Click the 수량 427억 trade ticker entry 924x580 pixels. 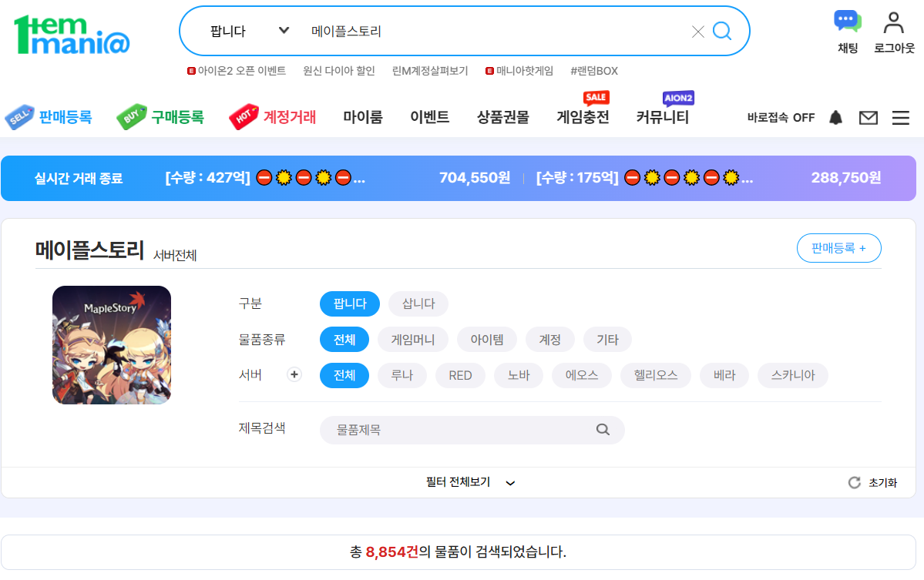[265, 178]
